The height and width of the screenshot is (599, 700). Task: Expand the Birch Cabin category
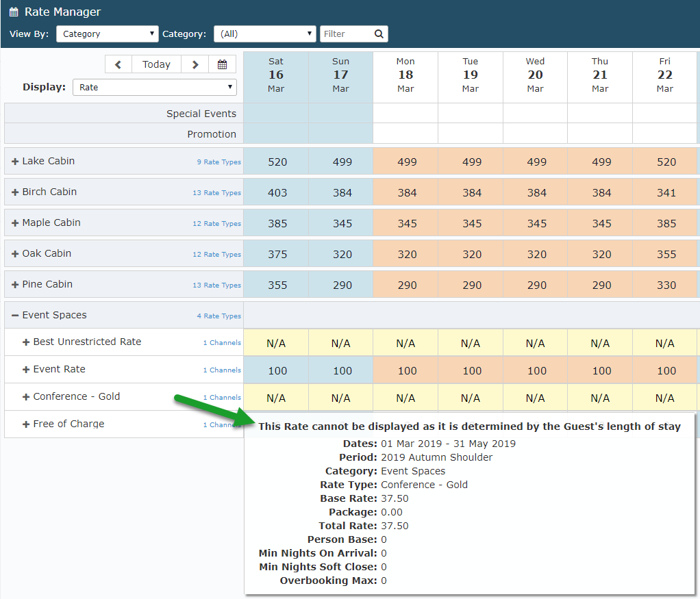(x=15, y=192)
